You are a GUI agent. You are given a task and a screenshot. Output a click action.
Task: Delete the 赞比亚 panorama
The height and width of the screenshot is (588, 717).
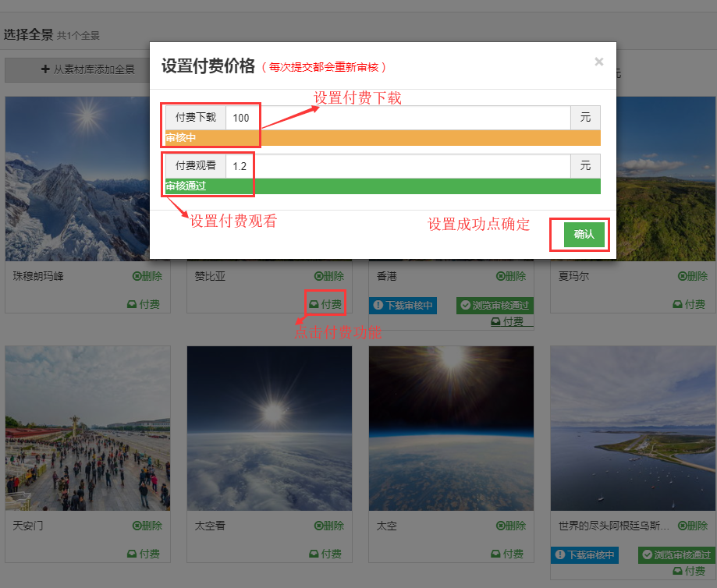[x=329, y=276]
